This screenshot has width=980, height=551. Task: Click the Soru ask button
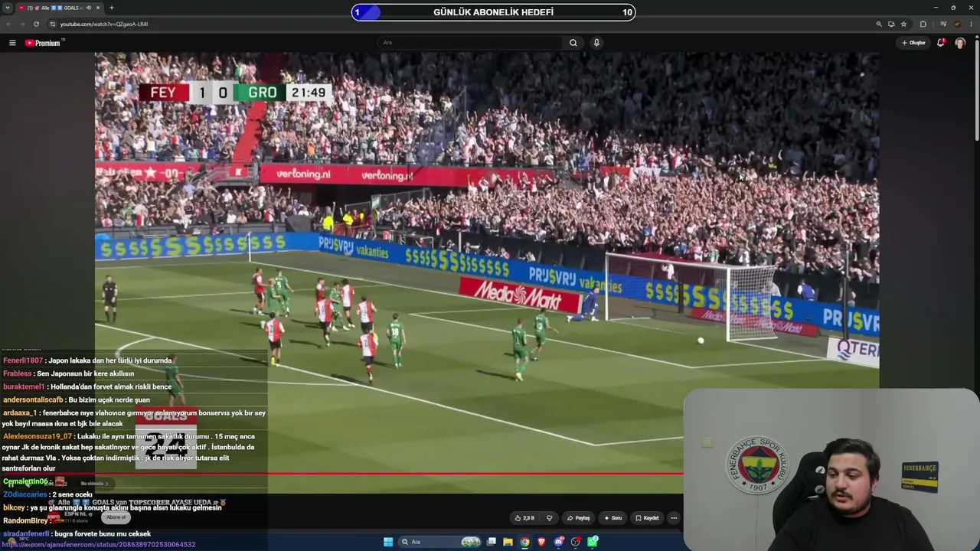click(612, 518)
